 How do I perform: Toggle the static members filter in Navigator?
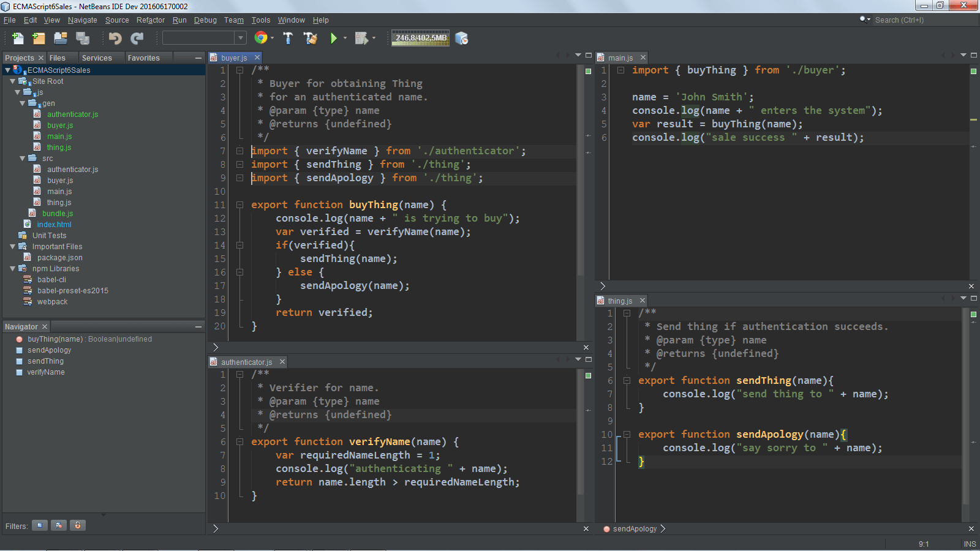click(59, 525)
